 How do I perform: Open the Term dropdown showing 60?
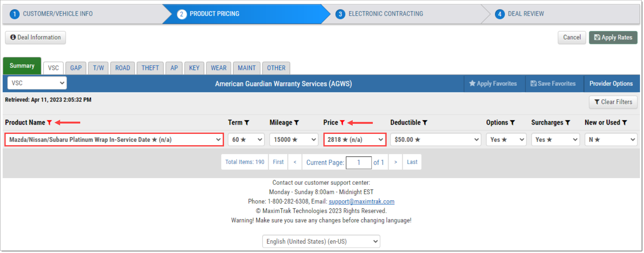click(x=246, y=140)
